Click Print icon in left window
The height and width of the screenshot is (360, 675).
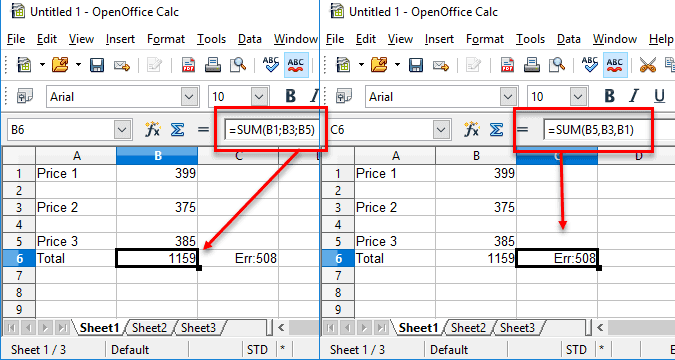pos(213,65)
